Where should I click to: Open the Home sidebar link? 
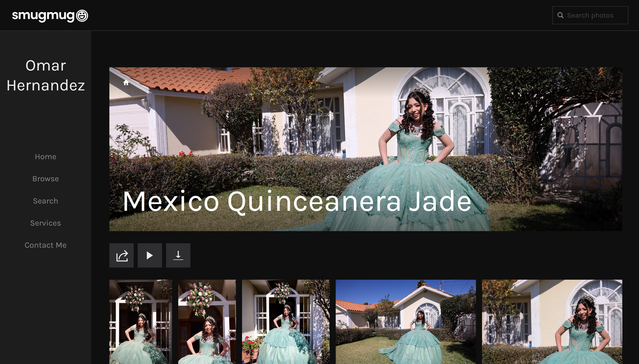click(45, 157)
